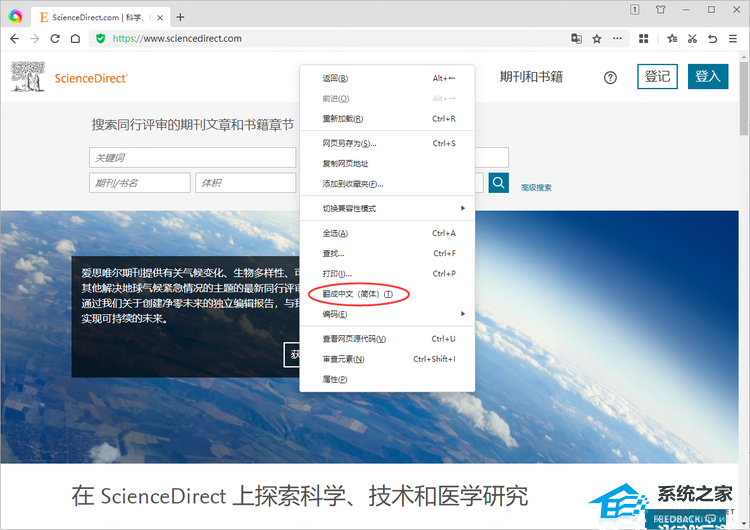Reload the page with refresh icon
The height and width of the screenshot is (530, 750).
pyautogui.click(x=55, y=39)
